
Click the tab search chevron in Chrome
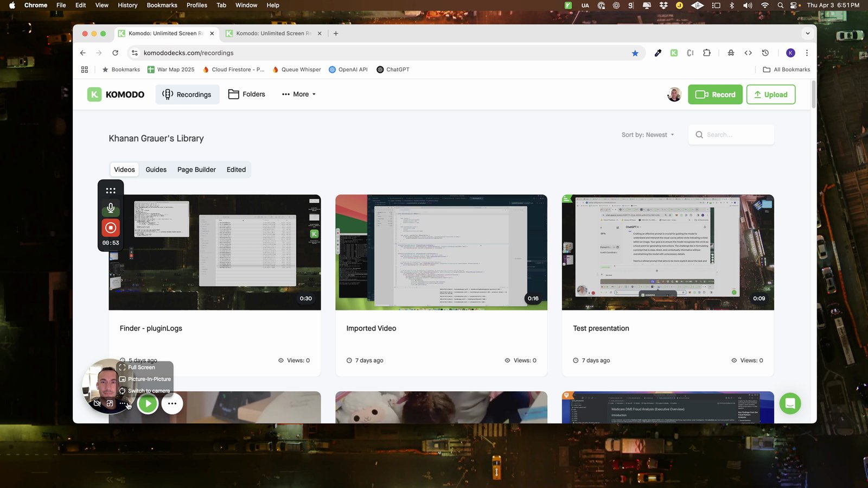point(807,33)
